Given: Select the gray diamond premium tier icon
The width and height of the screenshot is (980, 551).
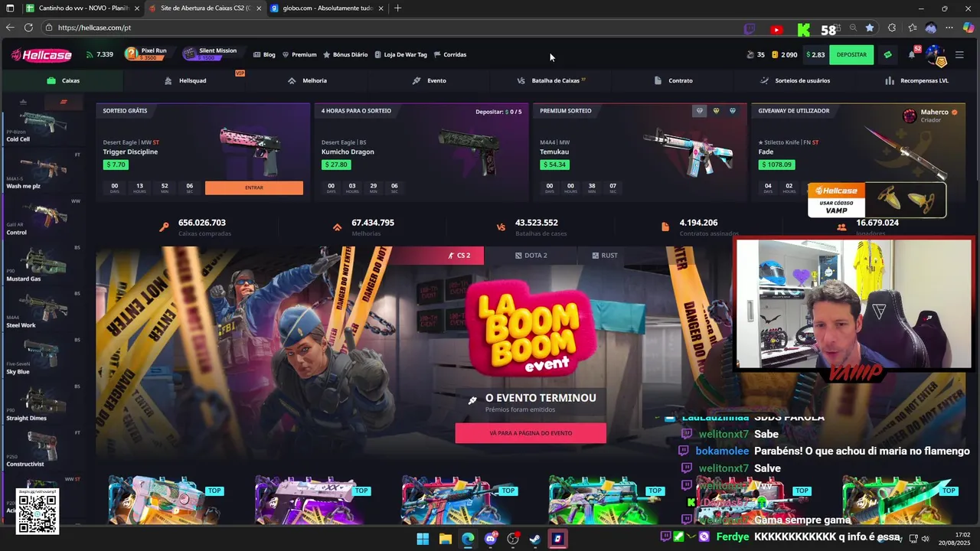Looking at the screenshot, I should coord(699,111).
